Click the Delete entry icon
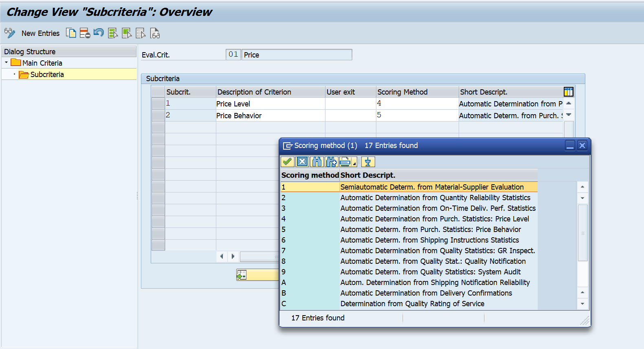644x349 pixels. pyautogui.click(x=85, y=33)
